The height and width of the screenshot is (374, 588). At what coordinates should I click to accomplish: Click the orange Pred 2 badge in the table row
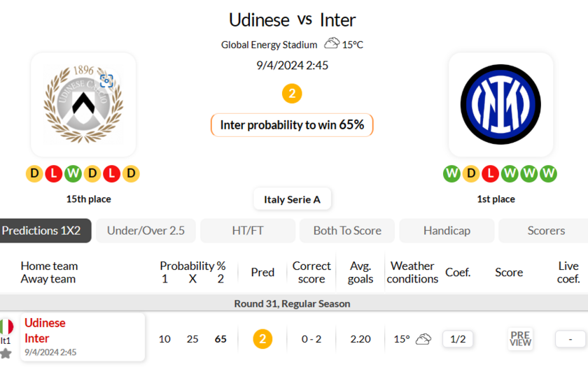tap(262, 339)
